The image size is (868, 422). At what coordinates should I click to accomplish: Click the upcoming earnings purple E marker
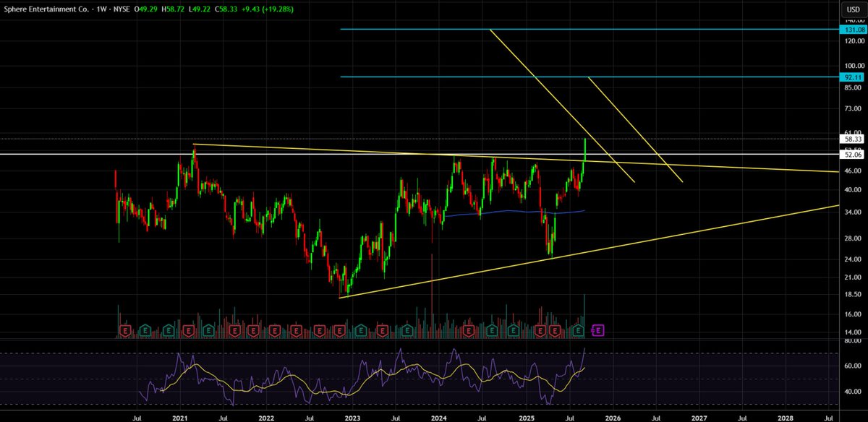pos(598,331)
